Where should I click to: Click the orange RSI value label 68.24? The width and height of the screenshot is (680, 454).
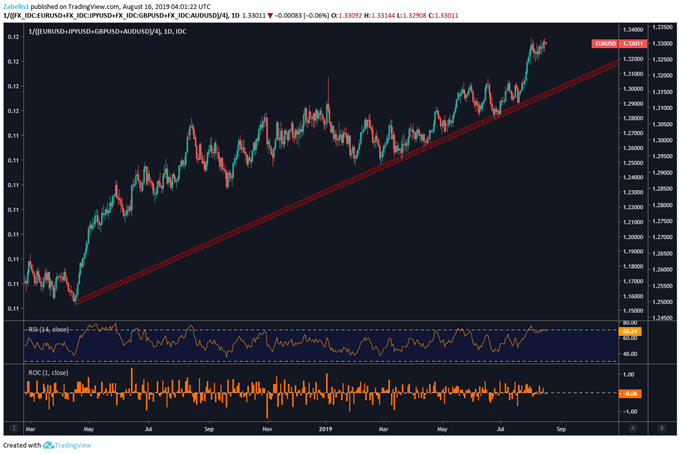[x=630, y=331]
